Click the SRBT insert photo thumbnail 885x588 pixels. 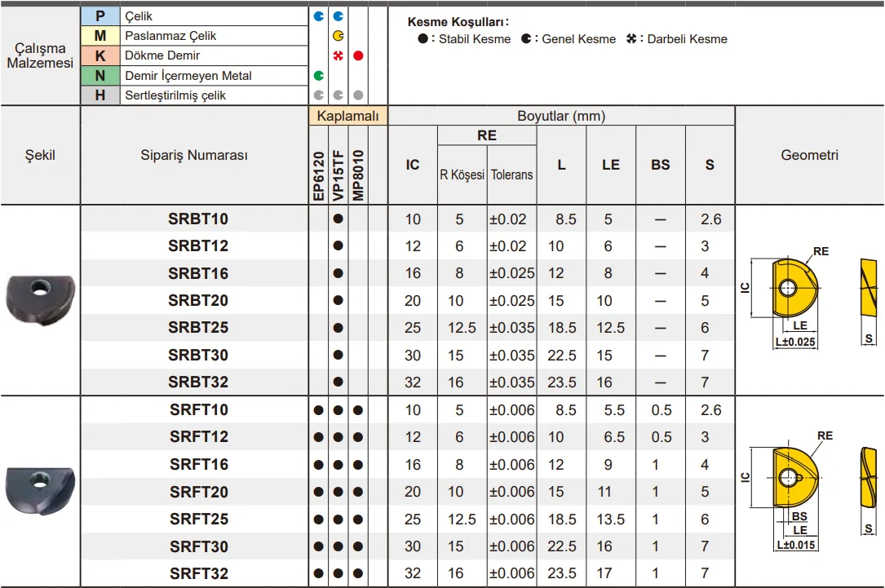point(40,299)
